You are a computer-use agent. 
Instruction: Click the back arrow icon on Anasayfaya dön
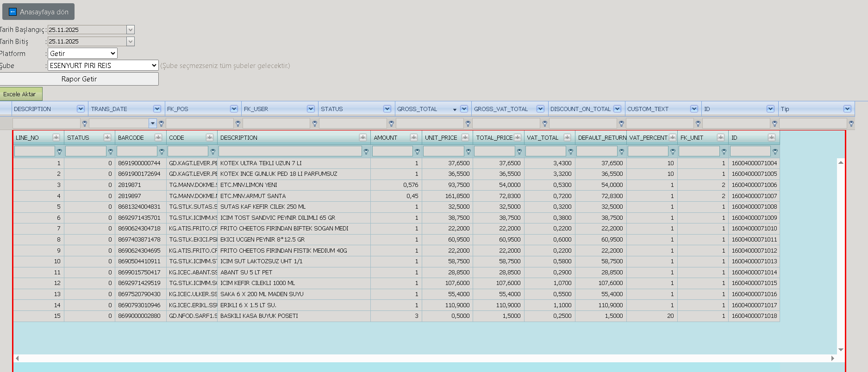pyautogui.click(x=13, y=12)
